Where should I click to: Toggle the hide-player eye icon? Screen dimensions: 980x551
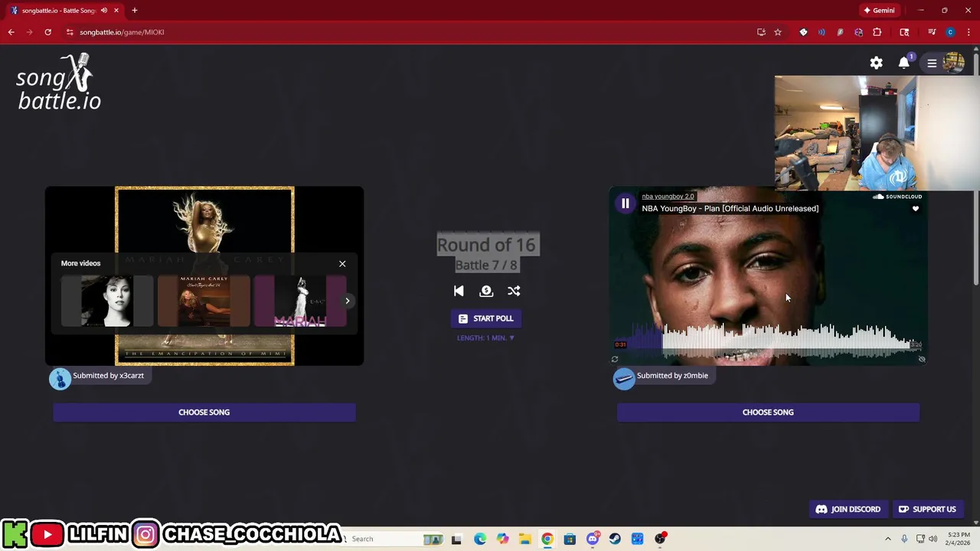pyautogui.click(x=922, y=359)
